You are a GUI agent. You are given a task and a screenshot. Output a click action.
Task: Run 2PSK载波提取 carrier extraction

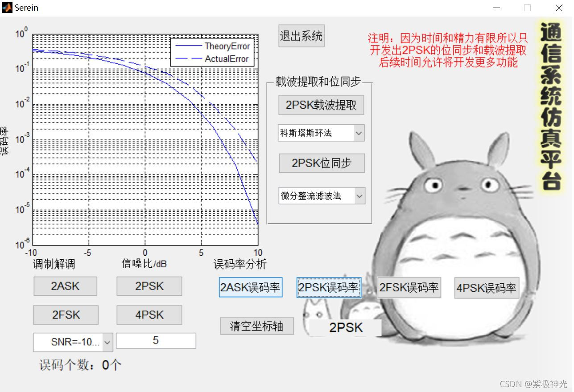pyautogui.click(x=321, y=105)
